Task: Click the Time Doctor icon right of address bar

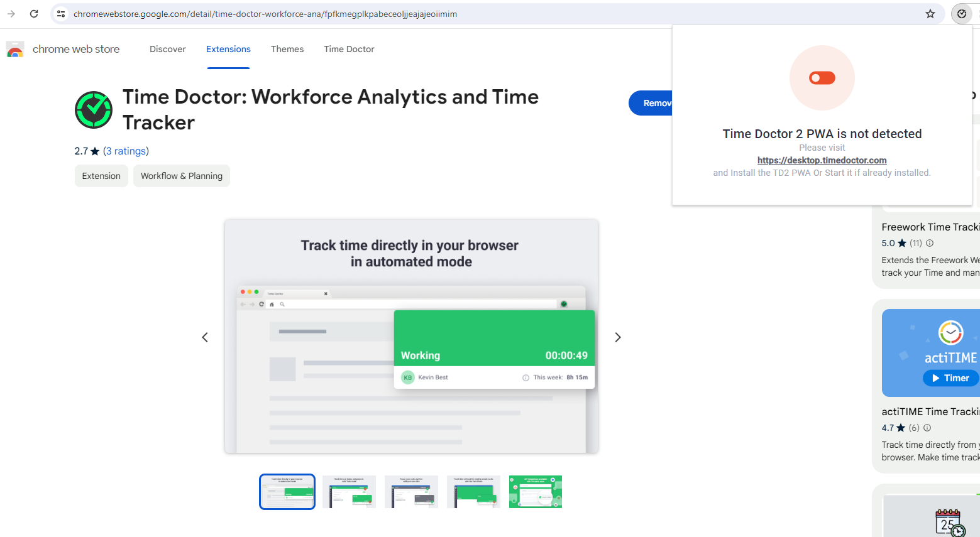Action: point(961,13)
